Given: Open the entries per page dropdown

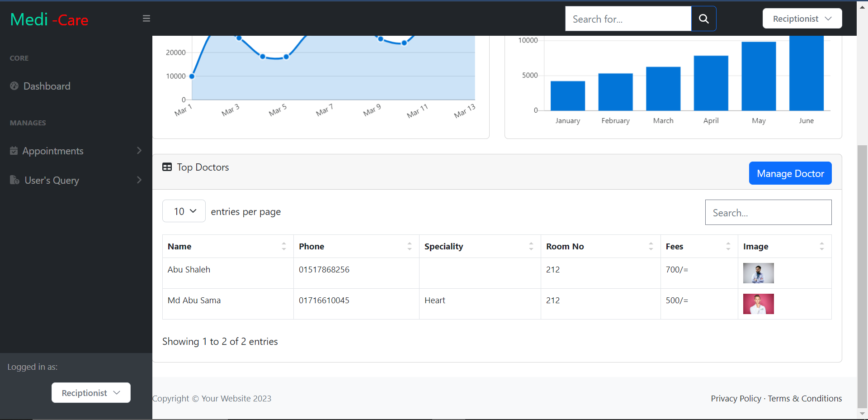Looking at the screenshot, I should click(x=184, y=211).
